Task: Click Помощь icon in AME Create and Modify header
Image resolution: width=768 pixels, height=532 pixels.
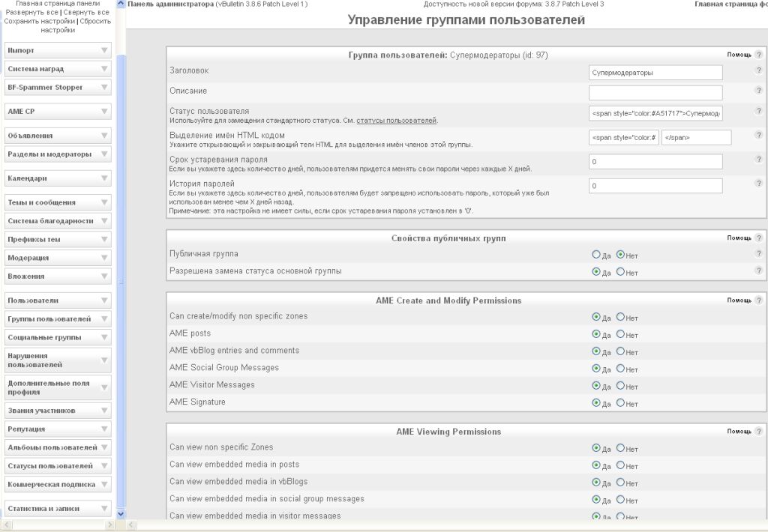Action: click(758, 300)
